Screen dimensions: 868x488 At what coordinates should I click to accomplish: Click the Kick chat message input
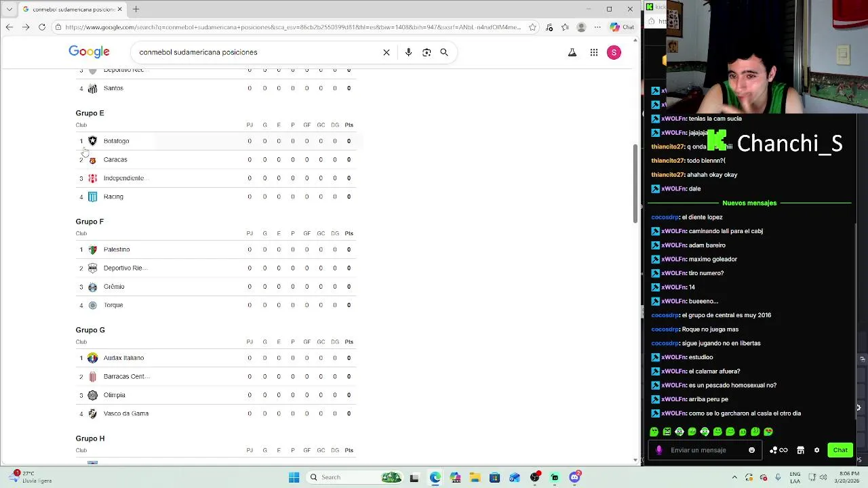pyautogui.click(x=705, y=450)
